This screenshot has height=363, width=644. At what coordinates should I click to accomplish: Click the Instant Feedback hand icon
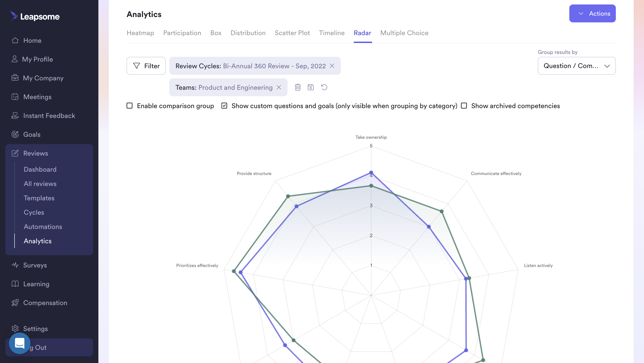coord(15,115)
